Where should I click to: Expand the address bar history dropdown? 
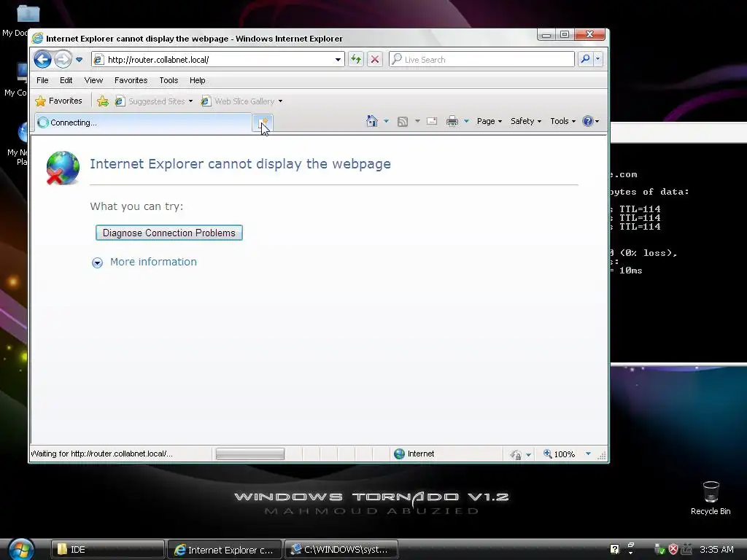click(338, 60)
